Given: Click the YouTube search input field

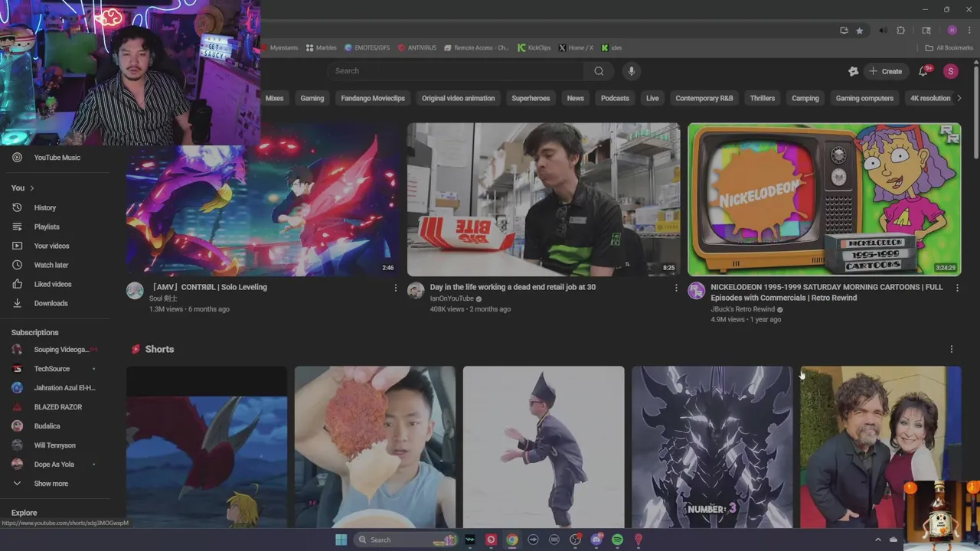Looking at the screenshot, I should pos(457,71).
